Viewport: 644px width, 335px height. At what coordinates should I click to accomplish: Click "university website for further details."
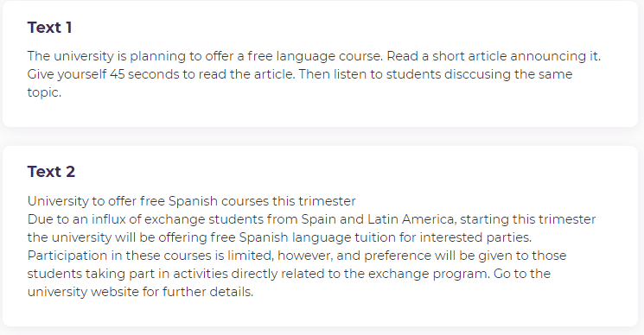point(140,292)
